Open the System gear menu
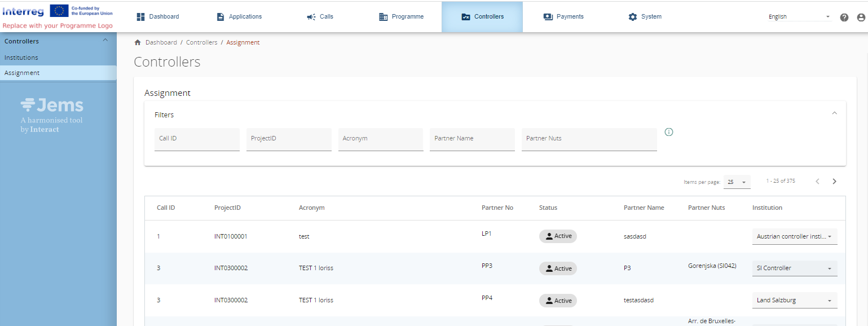 tap(645, 17)
